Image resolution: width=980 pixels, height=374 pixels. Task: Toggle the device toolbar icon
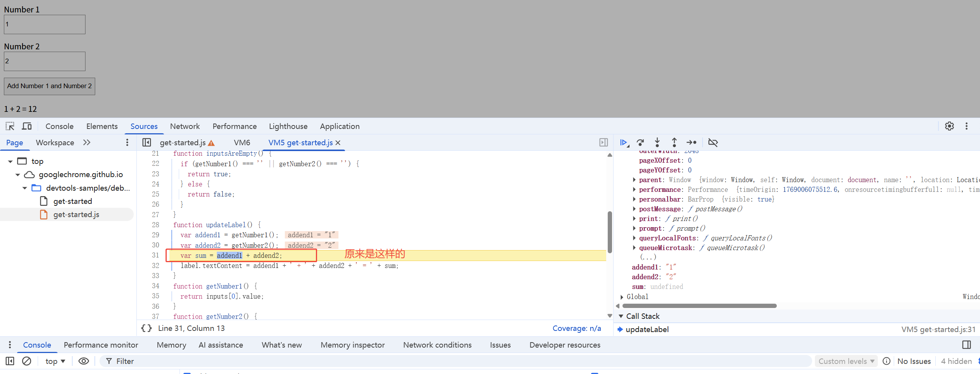click(27, 126)
